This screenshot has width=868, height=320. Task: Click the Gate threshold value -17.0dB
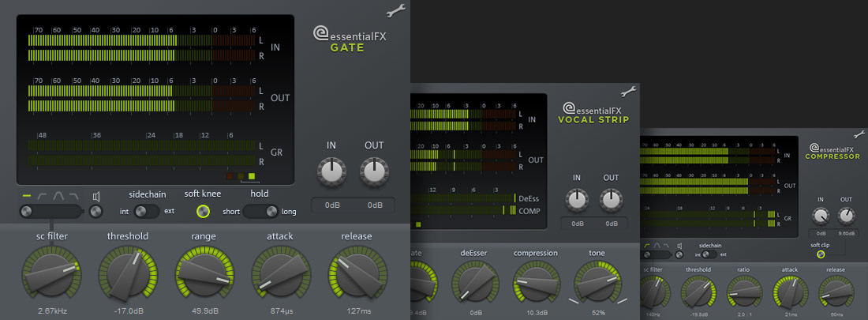[129, 311]
